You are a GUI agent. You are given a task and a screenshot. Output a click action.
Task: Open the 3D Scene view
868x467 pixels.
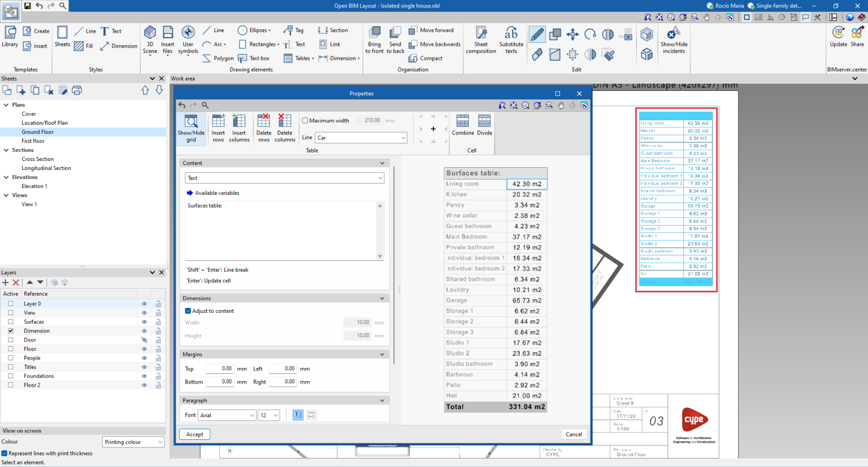[149, 40]
